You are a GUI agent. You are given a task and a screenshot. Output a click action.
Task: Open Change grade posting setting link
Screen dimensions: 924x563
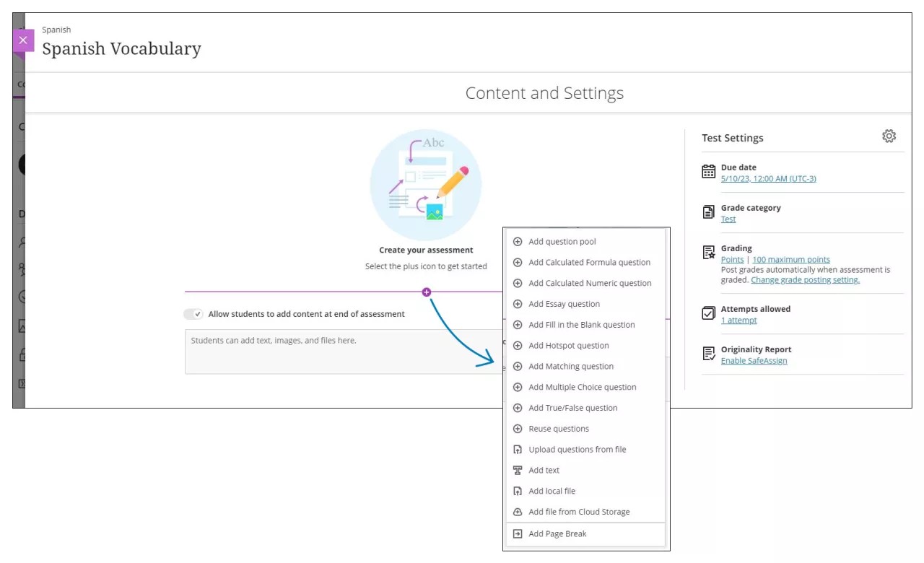[805, 279]
